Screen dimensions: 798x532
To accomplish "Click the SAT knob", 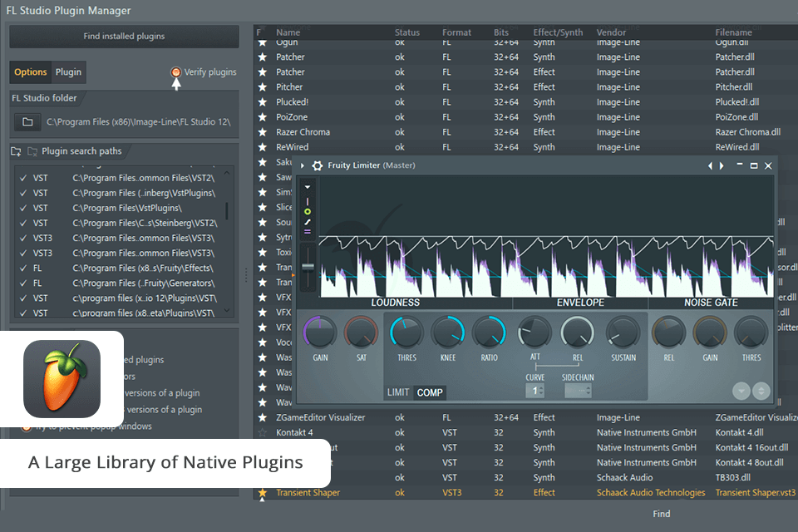I will [362, 332].
